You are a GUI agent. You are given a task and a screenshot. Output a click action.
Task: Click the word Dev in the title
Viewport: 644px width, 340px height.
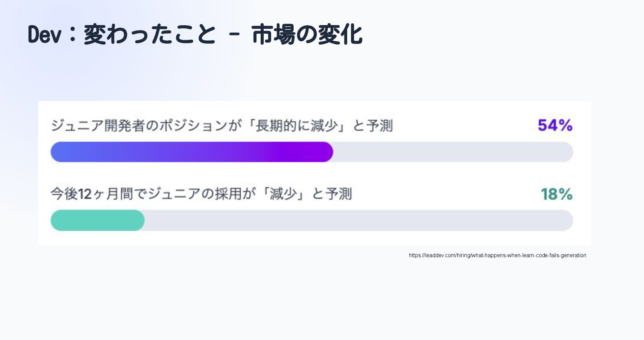(44, 34)
